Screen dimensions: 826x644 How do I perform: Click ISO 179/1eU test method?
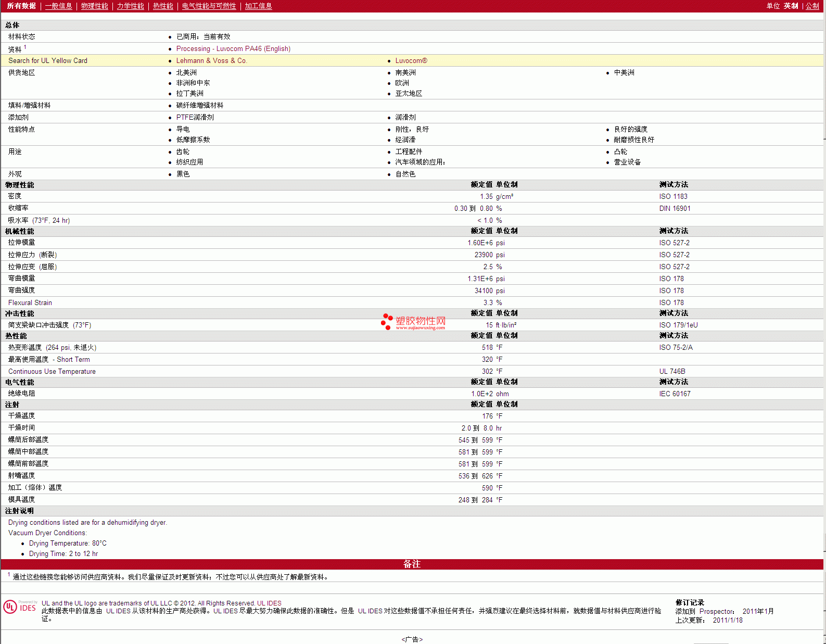click(x=678, y=325)
